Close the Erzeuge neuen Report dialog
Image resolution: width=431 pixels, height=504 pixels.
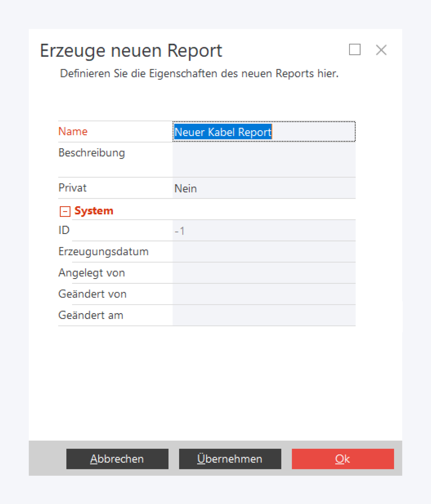click(x=381, y=50)
